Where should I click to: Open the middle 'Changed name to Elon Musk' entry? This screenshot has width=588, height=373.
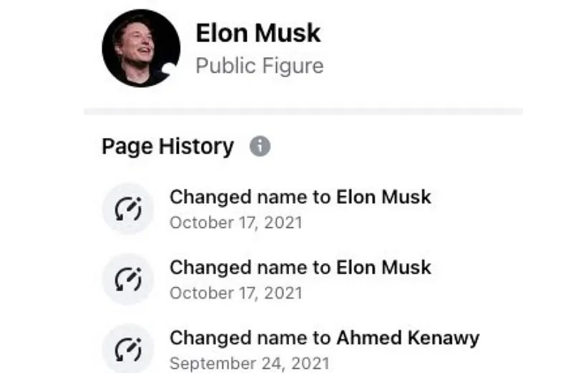(x=300, y=268)
